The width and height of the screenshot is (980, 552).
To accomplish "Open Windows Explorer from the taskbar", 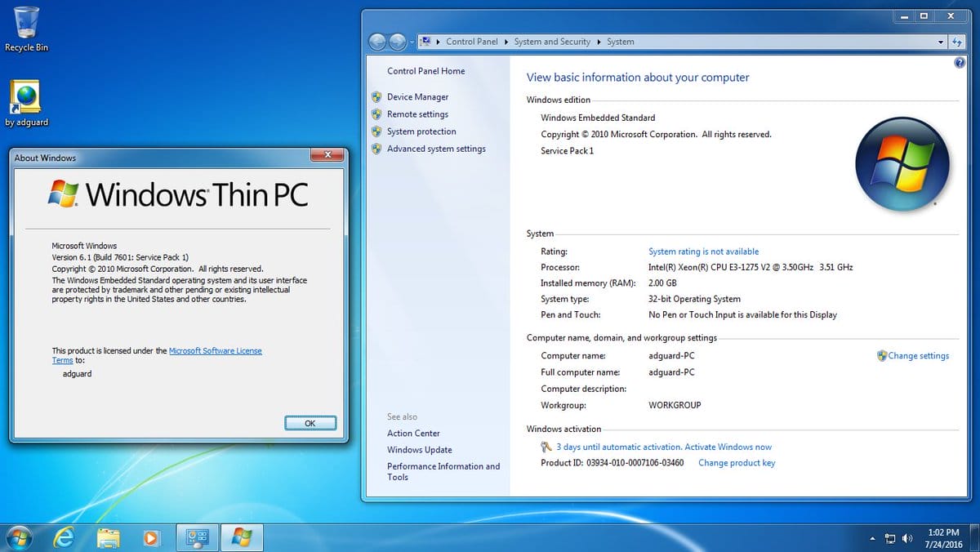I will [109, 537].
